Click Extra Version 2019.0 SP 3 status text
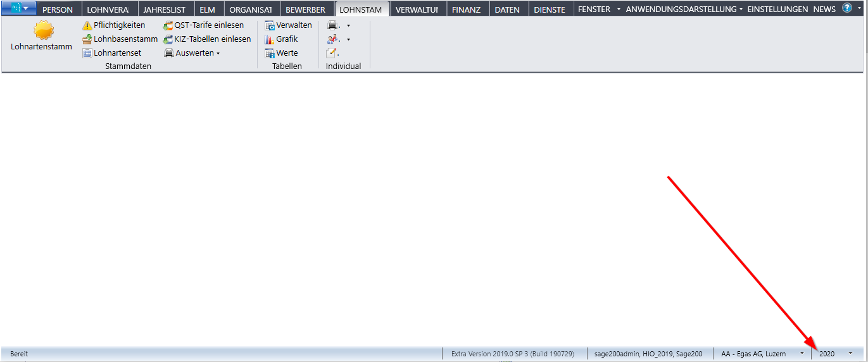This screenshot has width=868, height=362. pos(513,354)
